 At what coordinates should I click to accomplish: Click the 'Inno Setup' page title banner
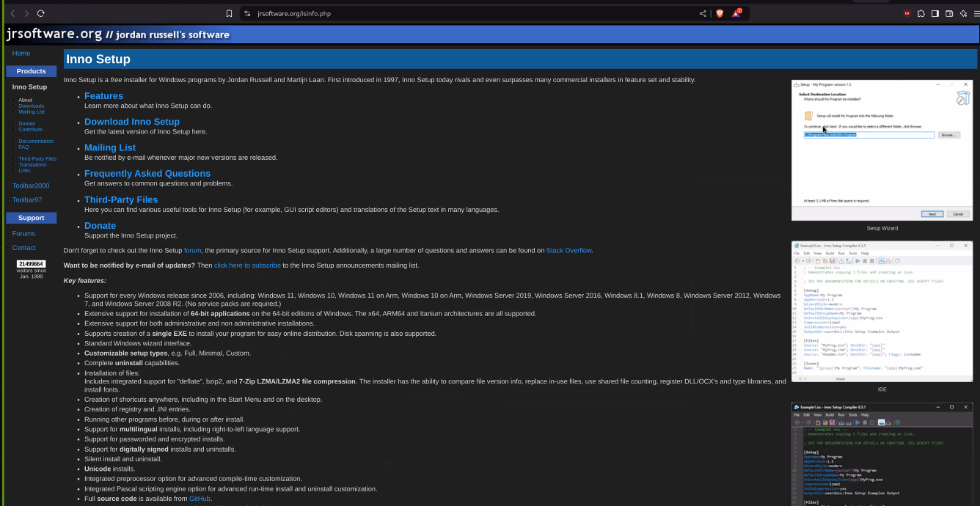(520, 59)
